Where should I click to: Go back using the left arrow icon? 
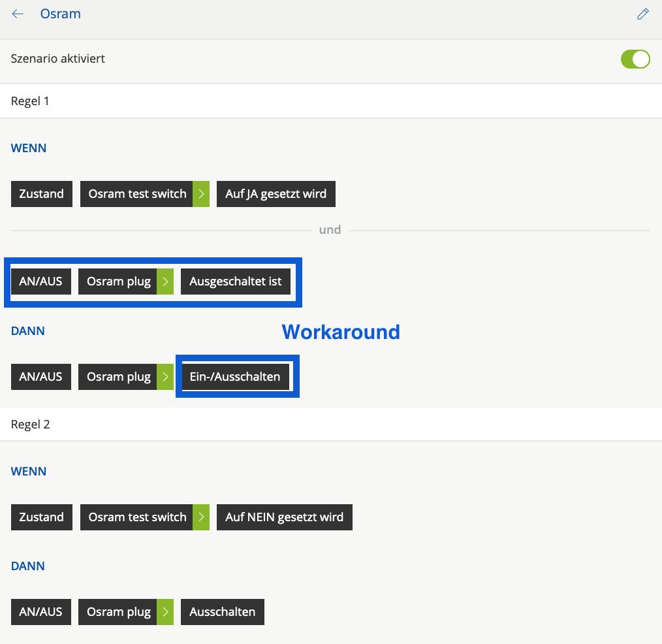[18, 14]
